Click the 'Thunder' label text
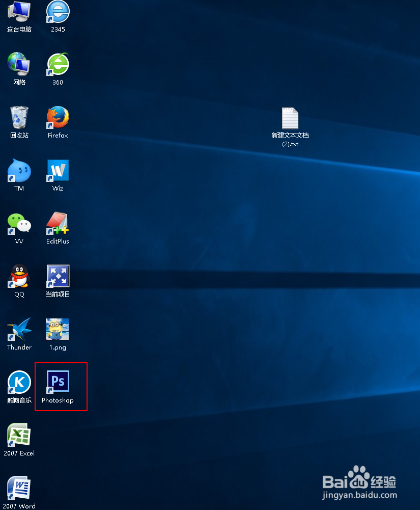This screenshot has height=510, width=420. click(x=19, y=347)
